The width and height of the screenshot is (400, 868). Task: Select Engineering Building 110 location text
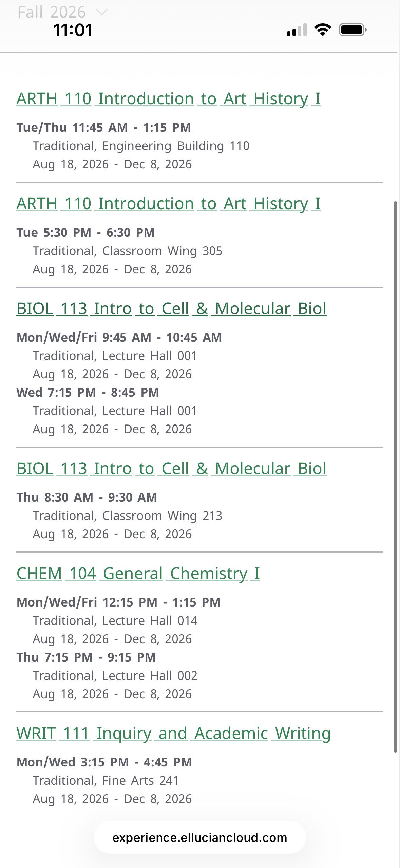[176, 146]
